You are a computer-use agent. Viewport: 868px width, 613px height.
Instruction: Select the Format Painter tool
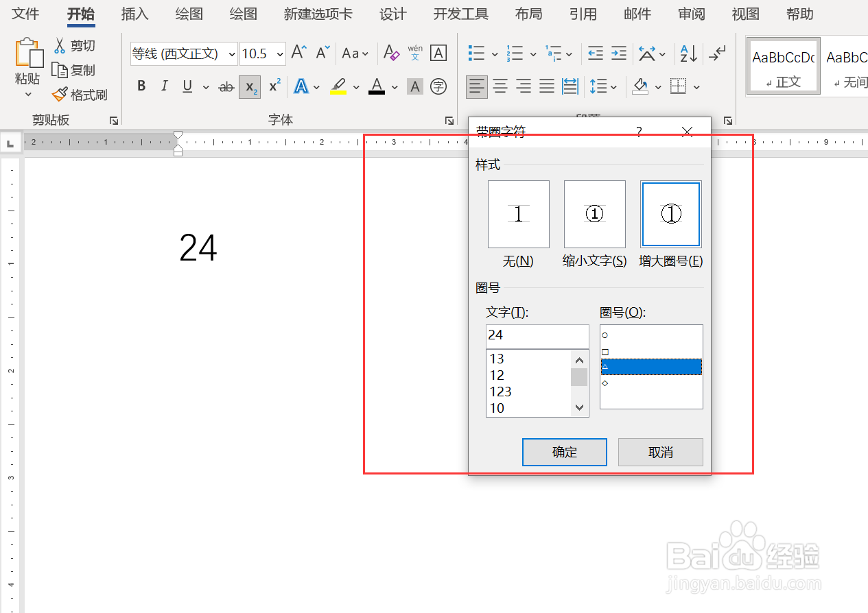(80, 94)
